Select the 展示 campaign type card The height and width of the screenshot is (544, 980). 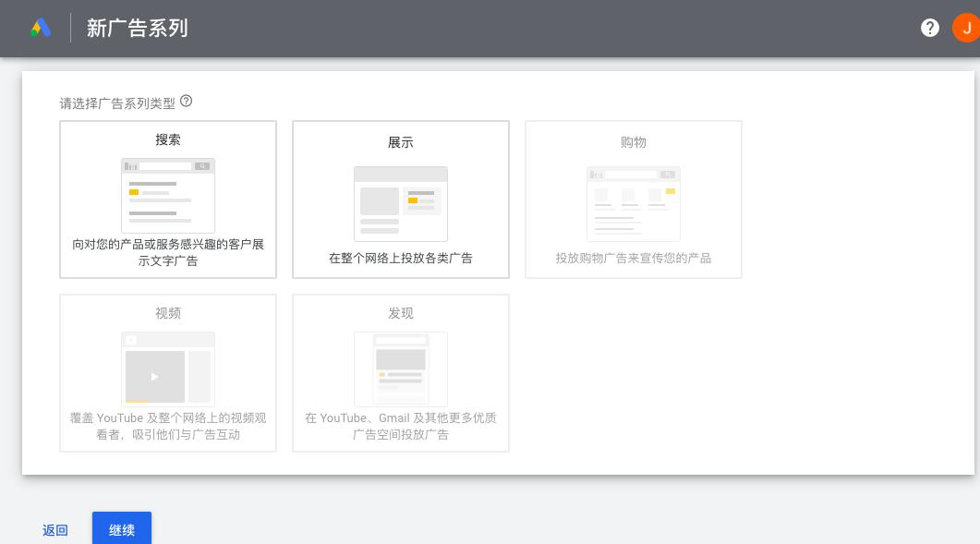click(401, 199)
